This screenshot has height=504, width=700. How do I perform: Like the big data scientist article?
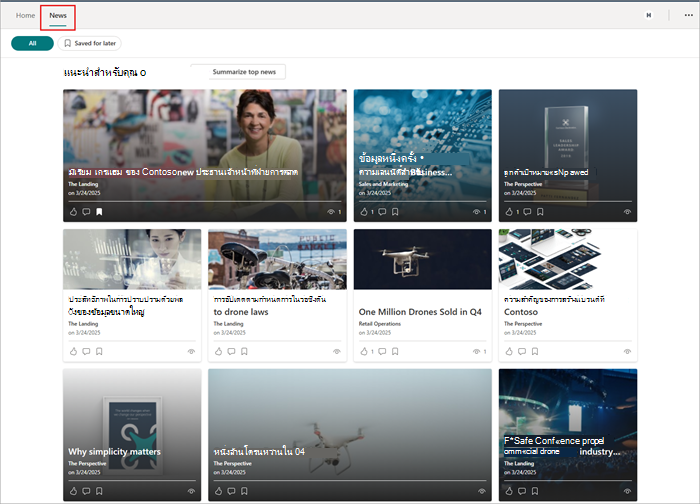(x=74, y=351)
